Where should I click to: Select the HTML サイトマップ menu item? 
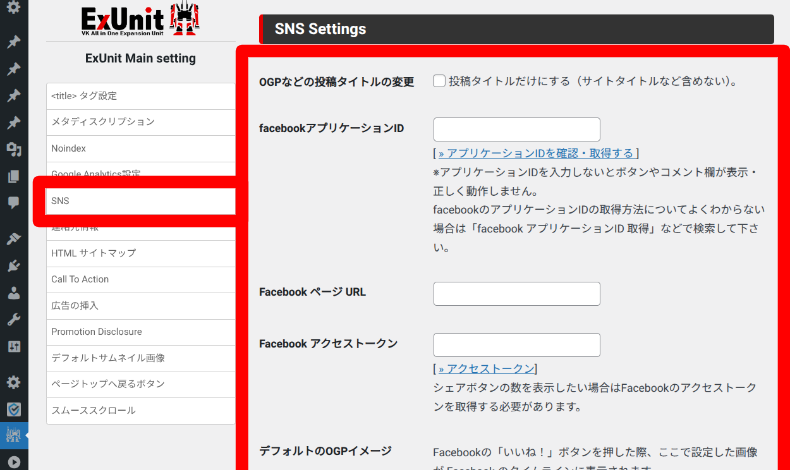point(141,253)
